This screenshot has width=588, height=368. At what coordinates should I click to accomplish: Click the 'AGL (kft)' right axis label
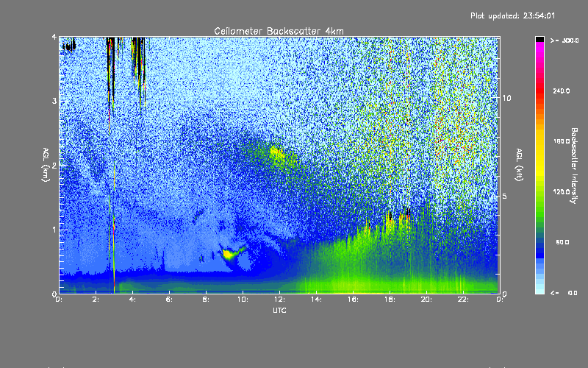[x=519, y=165]
